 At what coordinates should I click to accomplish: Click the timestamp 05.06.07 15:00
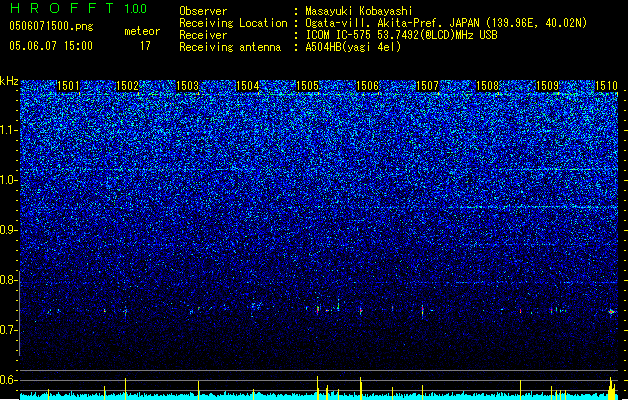click(51, 46)
